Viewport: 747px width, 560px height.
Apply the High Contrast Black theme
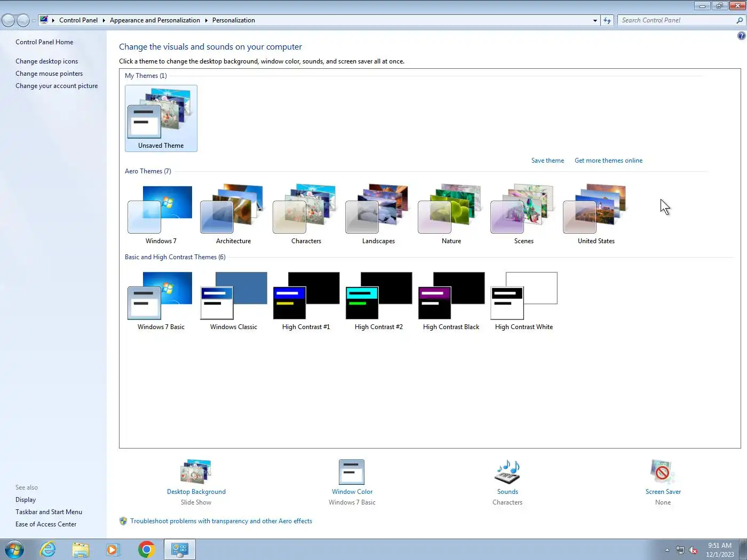pyautogui.click(x=451, y=301)
